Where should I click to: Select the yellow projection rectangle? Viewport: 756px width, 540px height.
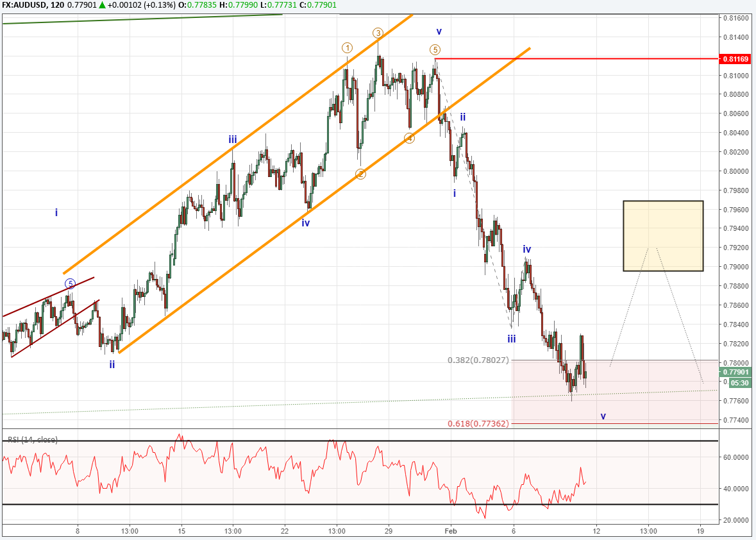tap(663, 236)
